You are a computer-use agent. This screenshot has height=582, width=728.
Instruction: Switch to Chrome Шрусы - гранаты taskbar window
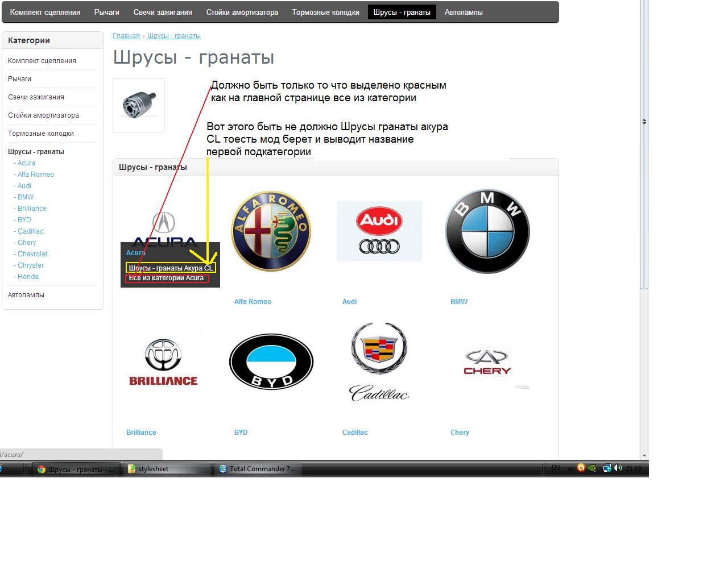[76, 469]
